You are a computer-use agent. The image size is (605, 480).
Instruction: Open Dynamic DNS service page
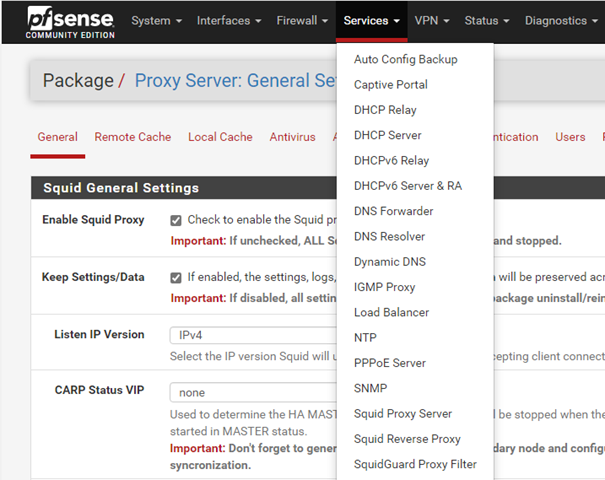[x=390, y=262]
